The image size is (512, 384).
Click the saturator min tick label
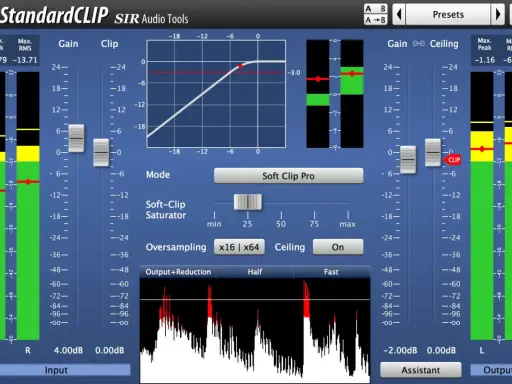(214, 224)
